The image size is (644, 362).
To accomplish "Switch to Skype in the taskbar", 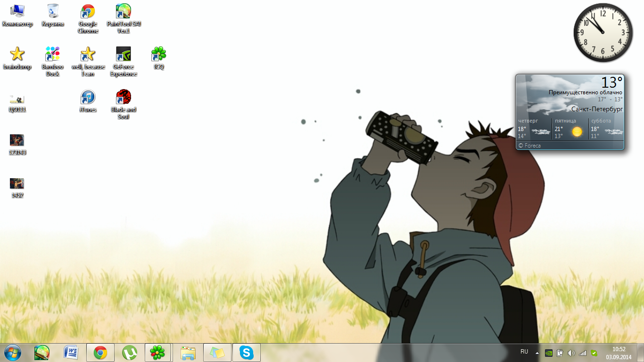I will [x=247, y=353].
